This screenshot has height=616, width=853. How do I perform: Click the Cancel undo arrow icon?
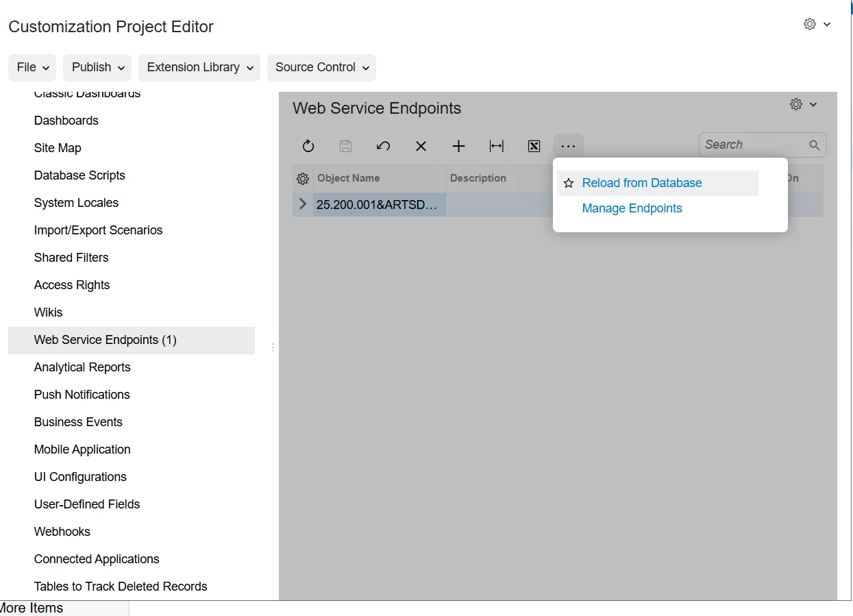tap(384, 146)
